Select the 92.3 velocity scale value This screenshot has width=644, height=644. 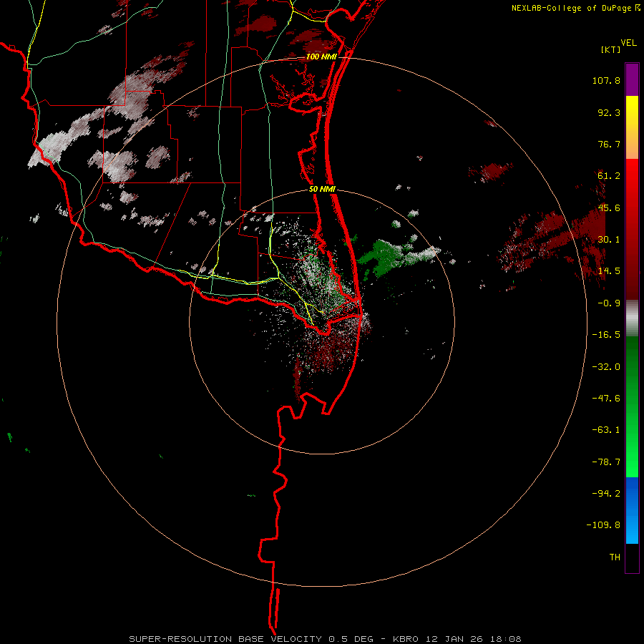(609, 112)
